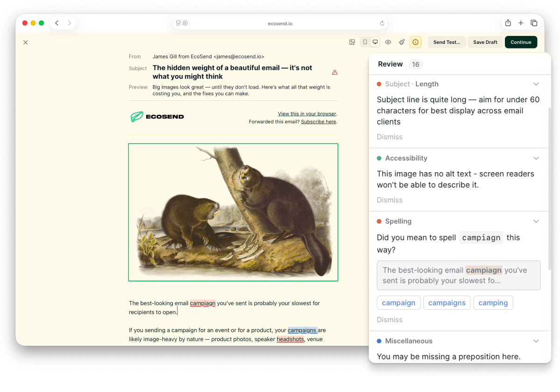The image size is (560, 392).
Task: Click the highlighted word 'campaigns' in body
Action: coord(302,330)
